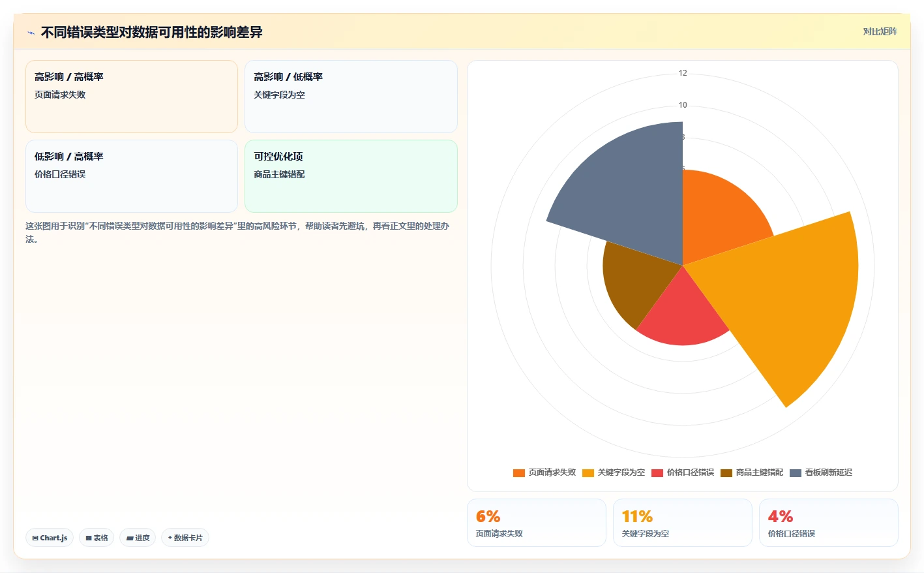This screenshot has width=924, height=573.
Task: Click the lightning icon beside the title
Action: point(31,33)
